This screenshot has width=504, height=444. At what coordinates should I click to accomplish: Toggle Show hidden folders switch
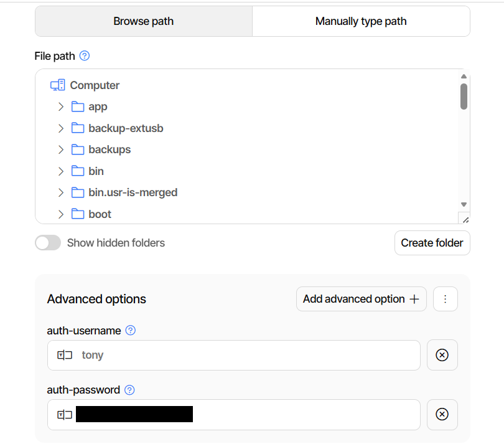(48, 243)
